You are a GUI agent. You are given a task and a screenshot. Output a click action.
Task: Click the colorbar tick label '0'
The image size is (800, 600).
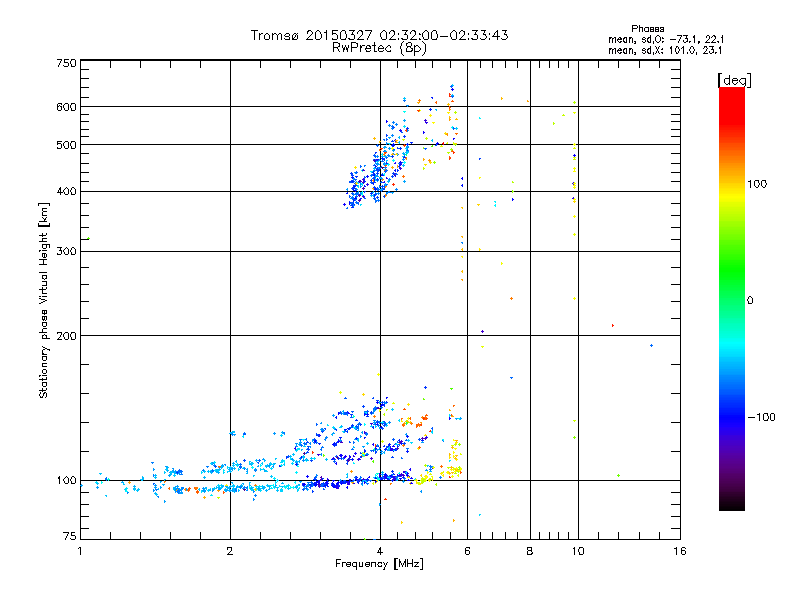pyautogui.click(x=750, y=300)
